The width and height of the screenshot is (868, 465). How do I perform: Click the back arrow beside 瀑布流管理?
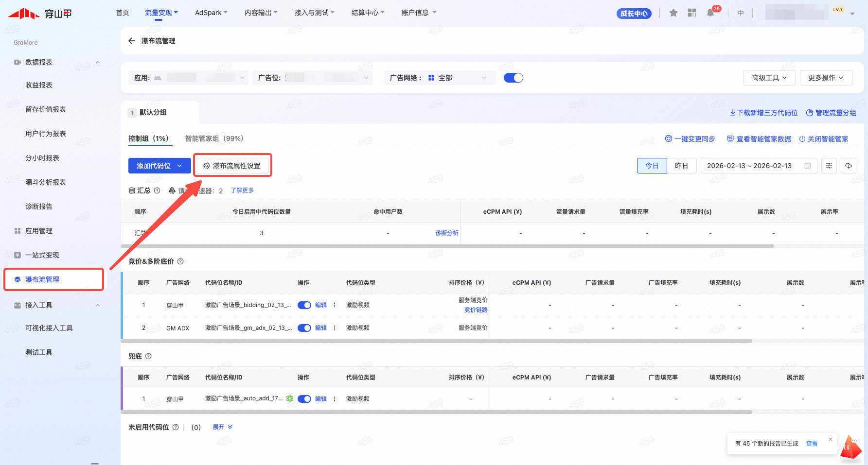click(x=131, y=41)
